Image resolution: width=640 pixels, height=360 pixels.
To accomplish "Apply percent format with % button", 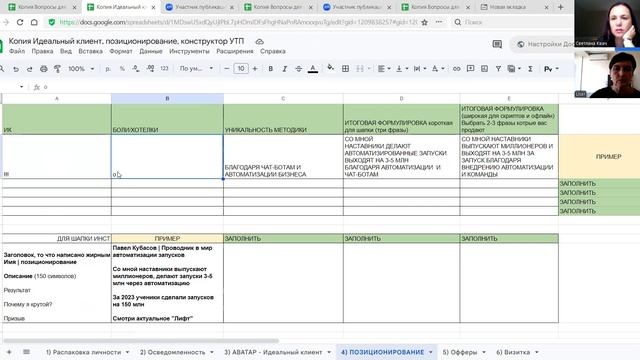I will point(122,69).
